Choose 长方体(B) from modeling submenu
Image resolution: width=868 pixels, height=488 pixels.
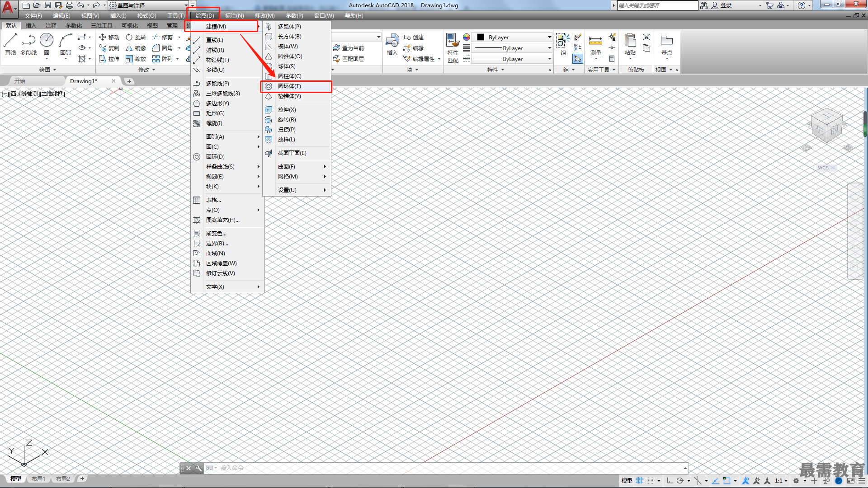(x=297, y=36)
